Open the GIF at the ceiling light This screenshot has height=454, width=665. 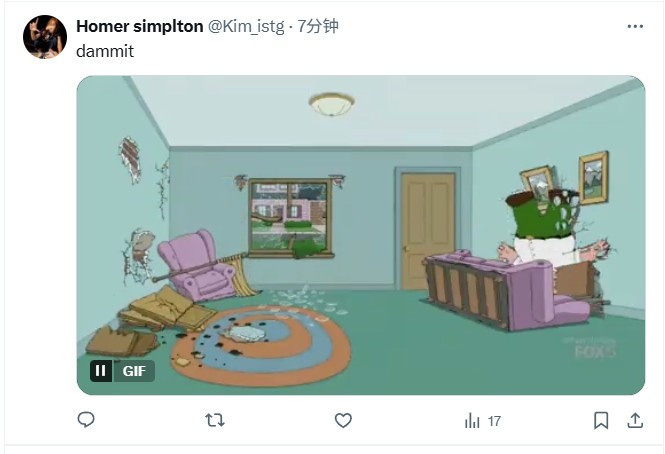(x=331, y=103)
